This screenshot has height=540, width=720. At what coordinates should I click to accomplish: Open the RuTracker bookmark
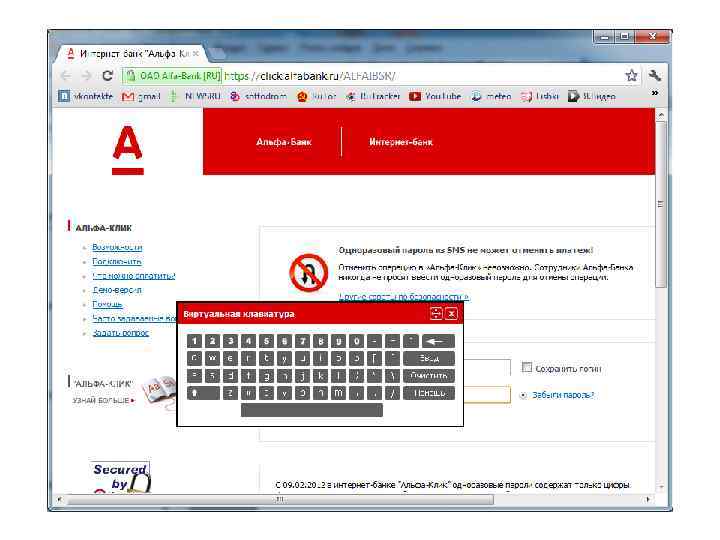(373, 96)
